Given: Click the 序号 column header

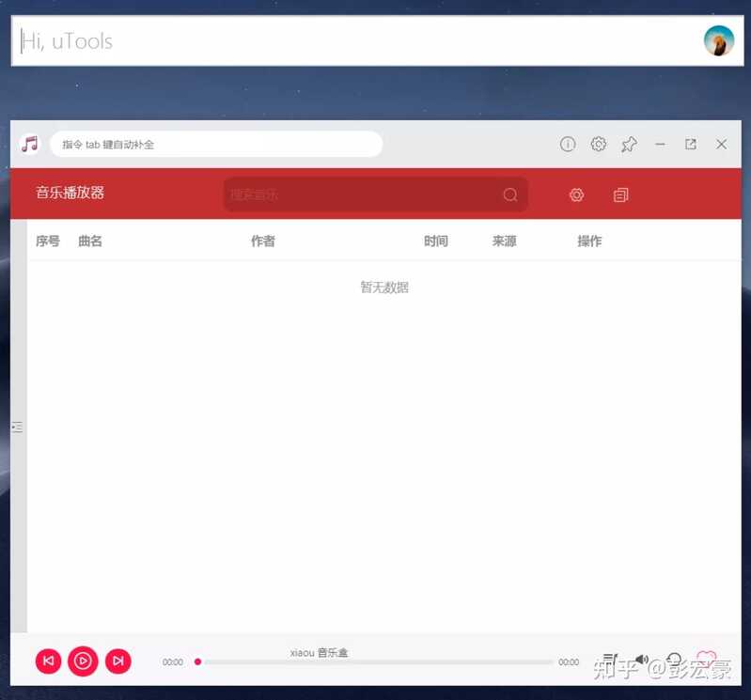Looking at the screenshot, I should [x=48, y=241].
